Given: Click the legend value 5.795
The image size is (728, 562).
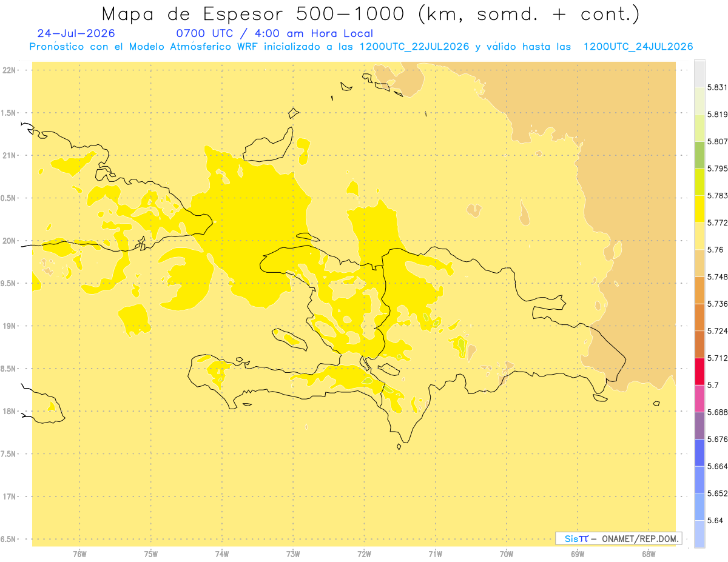Looking at the screenshot, I should [x=717, y=169].
